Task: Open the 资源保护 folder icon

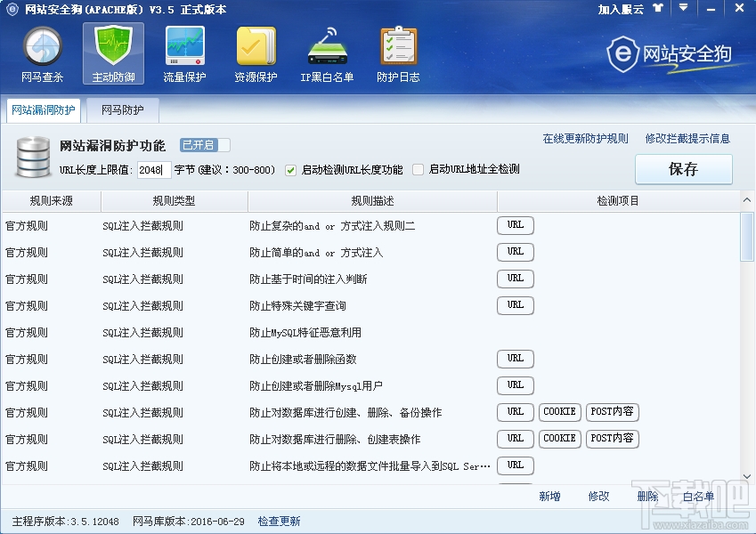Action: click(256, 54)
